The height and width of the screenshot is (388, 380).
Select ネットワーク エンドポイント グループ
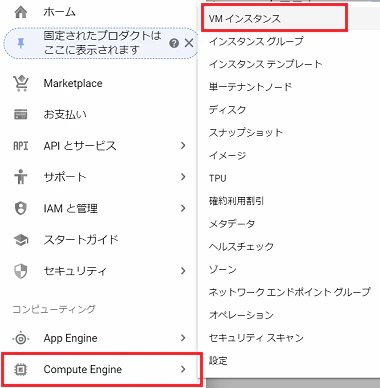coord(289,292)
